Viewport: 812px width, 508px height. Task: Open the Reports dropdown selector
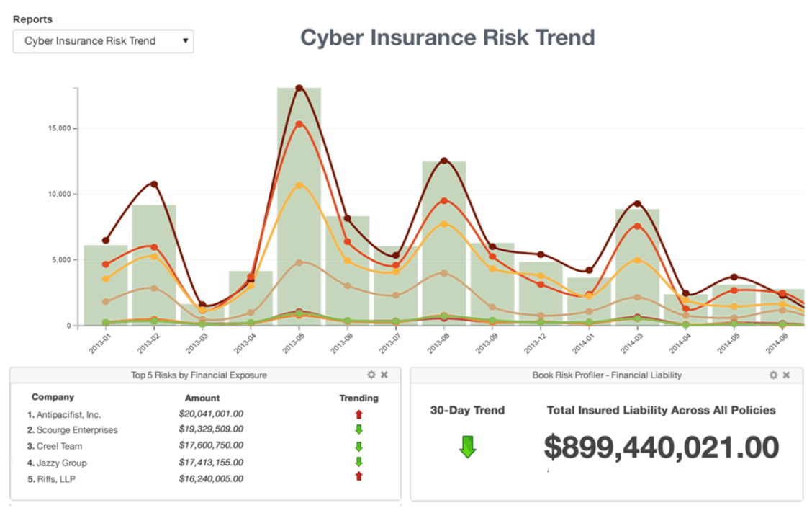click(103, 41)
